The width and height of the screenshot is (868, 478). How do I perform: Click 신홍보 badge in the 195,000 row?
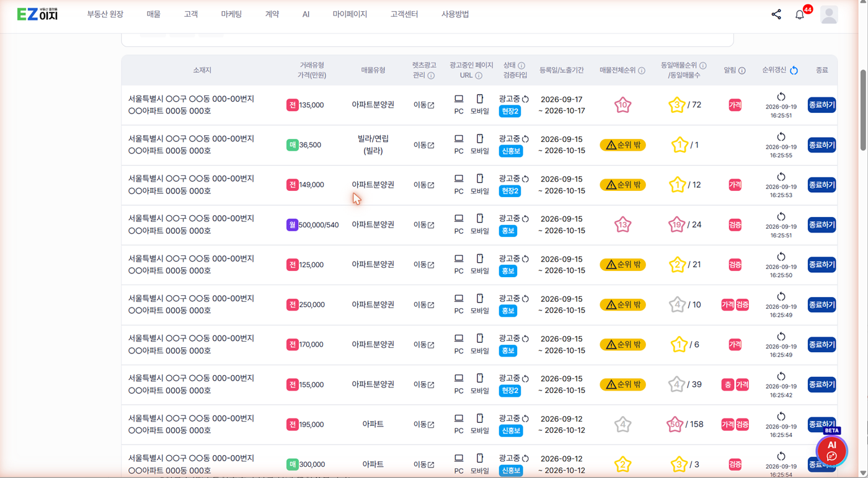coord(511,431)
